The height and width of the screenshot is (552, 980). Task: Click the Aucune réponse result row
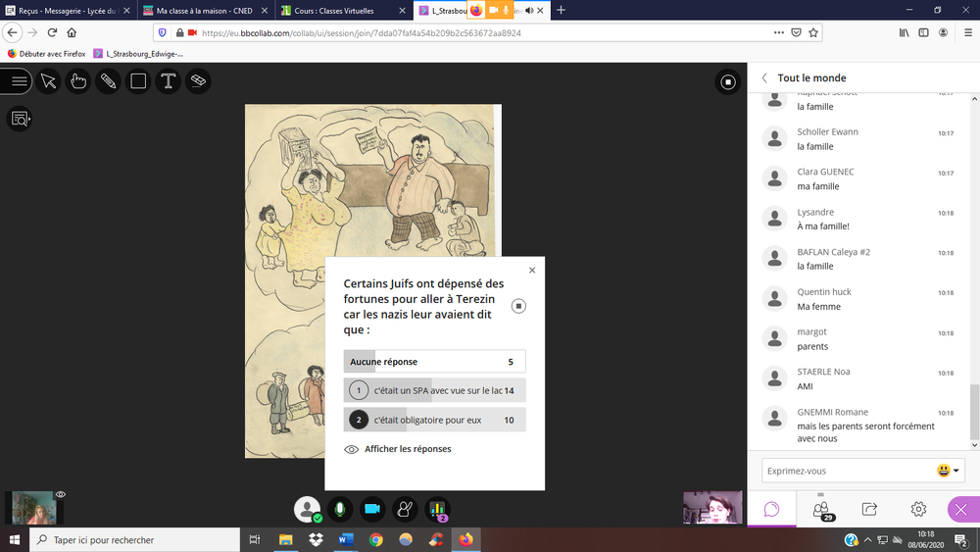(x=434, y=362)
